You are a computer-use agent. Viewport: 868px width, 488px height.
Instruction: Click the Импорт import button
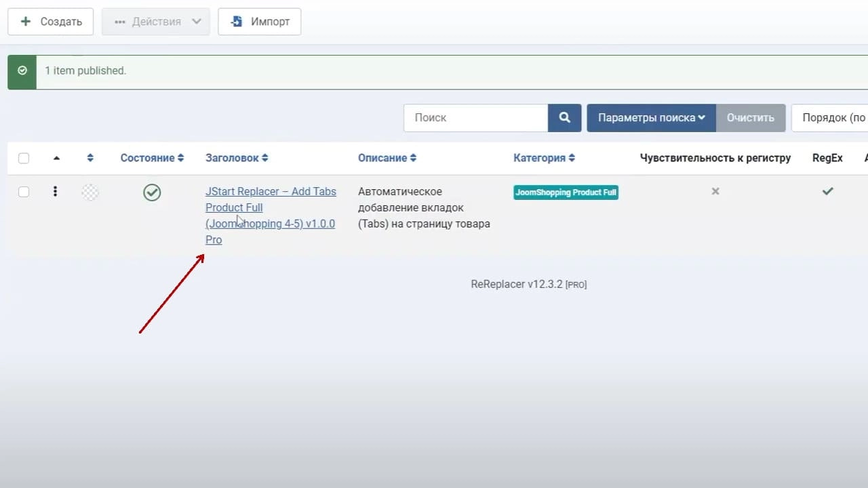pyautogui.click(x=260, y=22)
